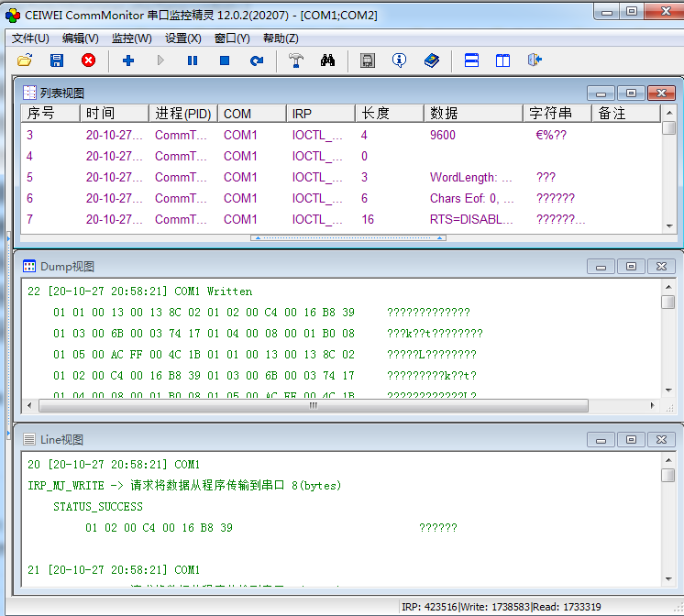This screenshot has width=684, height=616.
Task: Click STATUS_SUCCESS text in Line view
Action: (98, 507)
